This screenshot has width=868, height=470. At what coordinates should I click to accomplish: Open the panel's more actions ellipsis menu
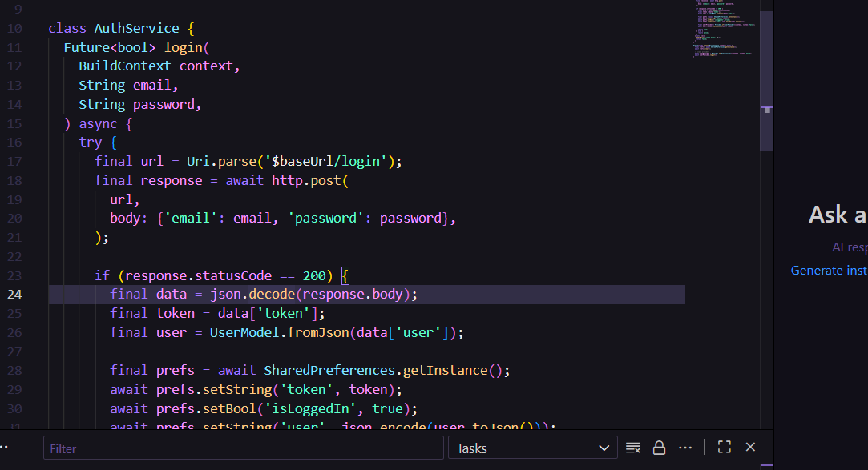(x=685, y=448)
